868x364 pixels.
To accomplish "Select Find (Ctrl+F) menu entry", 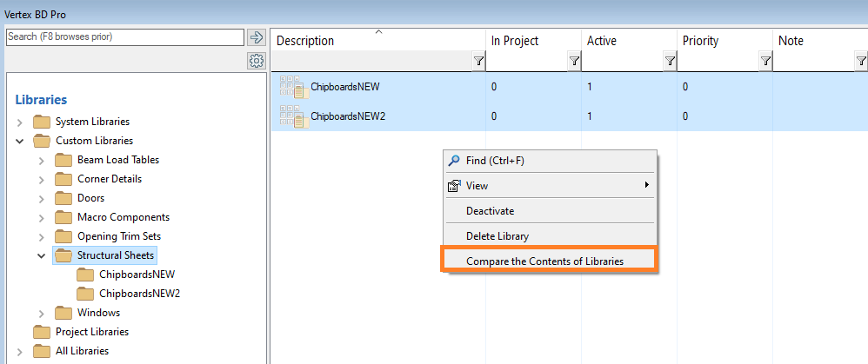I will tap(495, 160).
